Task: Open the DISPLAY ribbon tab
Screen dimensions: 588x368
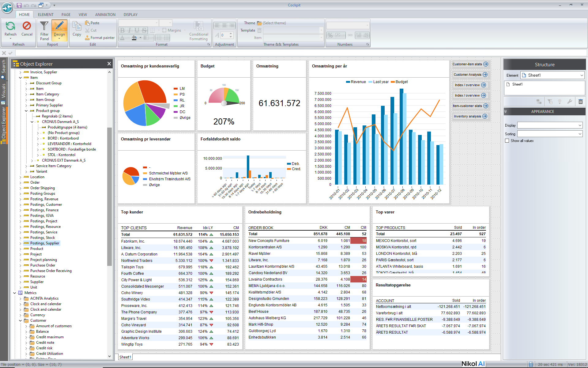Action: click(x=130, y=14)
